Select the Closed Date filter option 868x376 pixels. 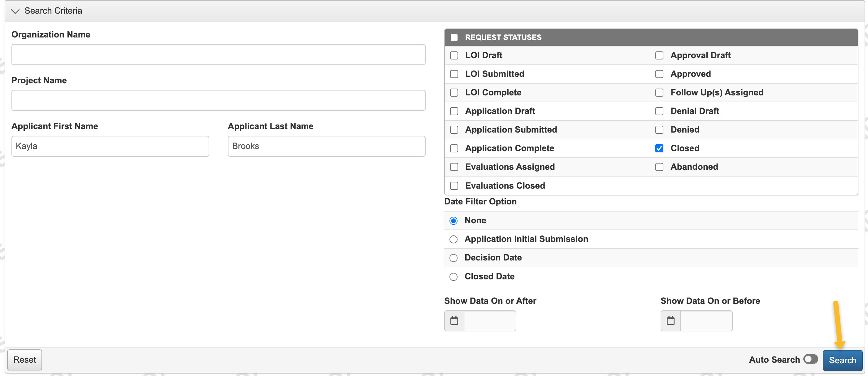[454, 277]
